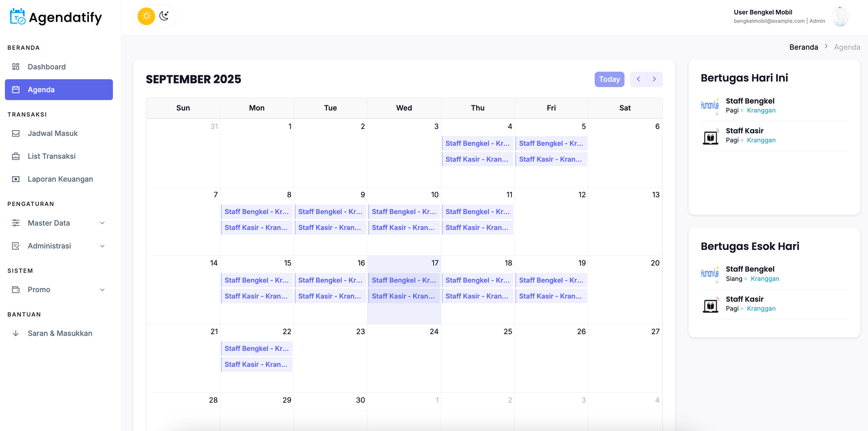Expand the Promo submenu chevron
Screen dimensions: 868x431
(x=102, y=290)
